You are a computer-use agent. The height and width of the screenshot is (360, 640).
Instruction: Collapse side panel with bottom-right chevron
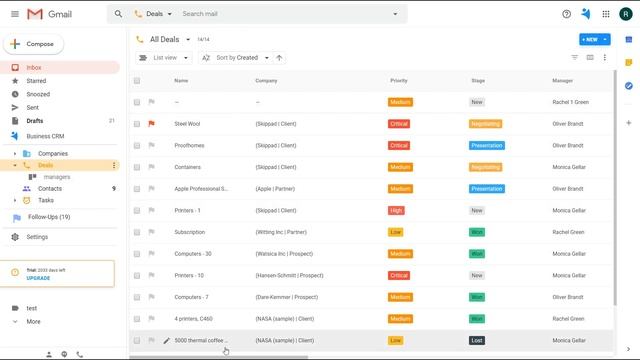(629, 349)
